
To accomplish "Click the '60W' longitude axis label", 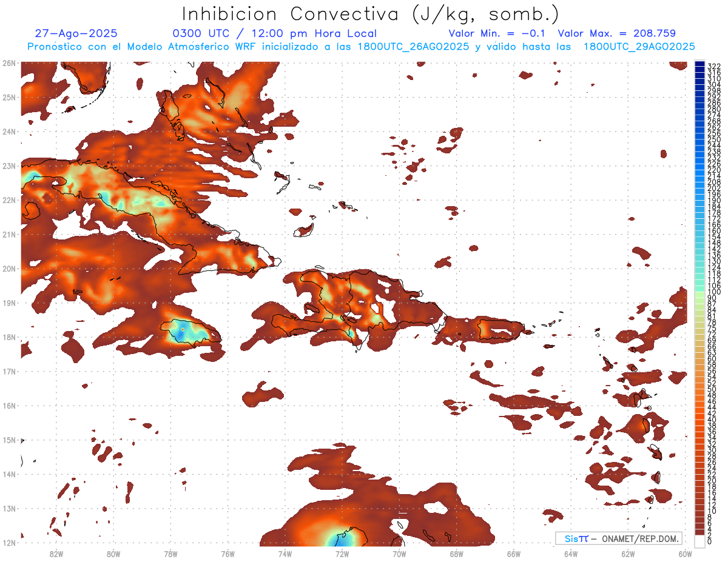I will (686, 554).
